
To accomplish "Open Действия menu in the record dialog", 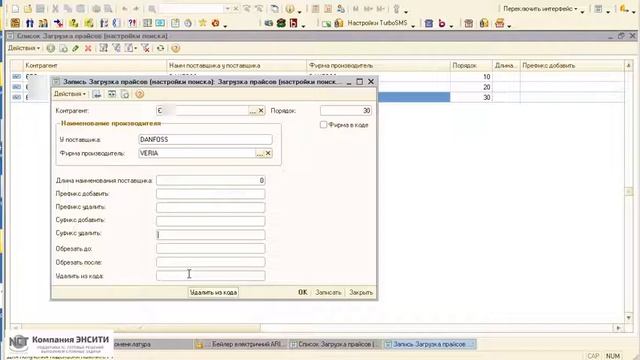I will click(70, 94).
